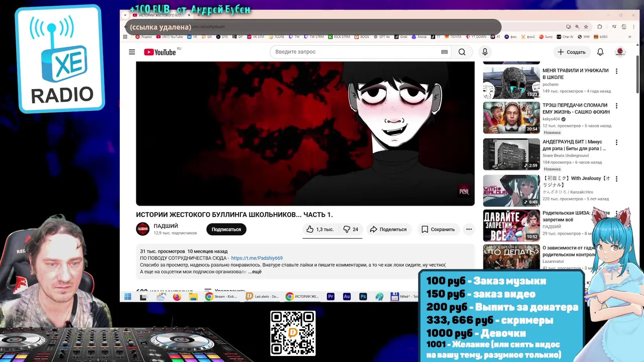The height and width of the screenshot is (362, 644).
Task: Open options for МЕНЯ ТРАВИЛИ И УНИЖАЛИ video
Action: [x=616, y=71]
